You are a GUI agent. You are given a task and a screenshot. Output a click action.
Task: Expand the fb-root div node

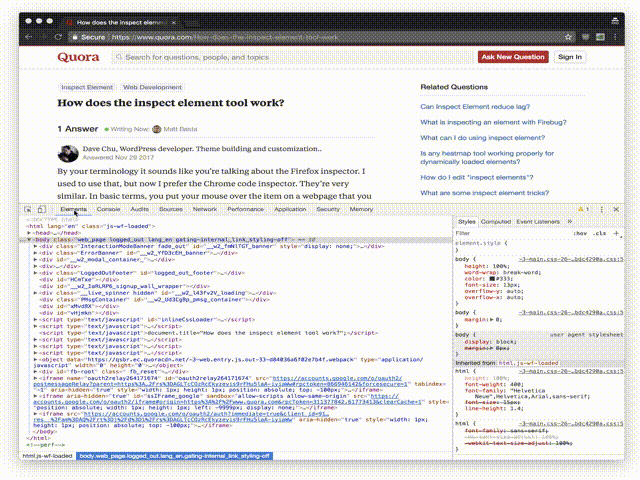(36, 372)
